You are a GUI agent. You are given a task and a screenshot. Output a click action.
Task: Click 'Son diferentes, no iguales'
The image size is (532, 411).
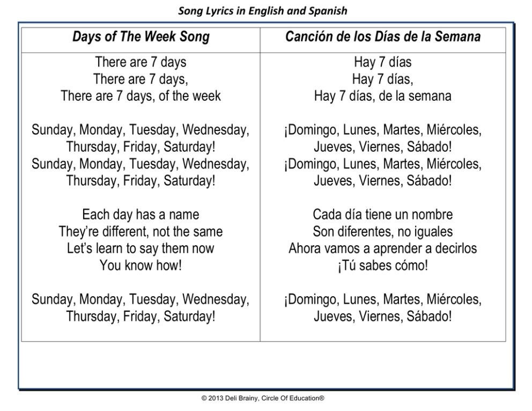[x=383, y=232]
